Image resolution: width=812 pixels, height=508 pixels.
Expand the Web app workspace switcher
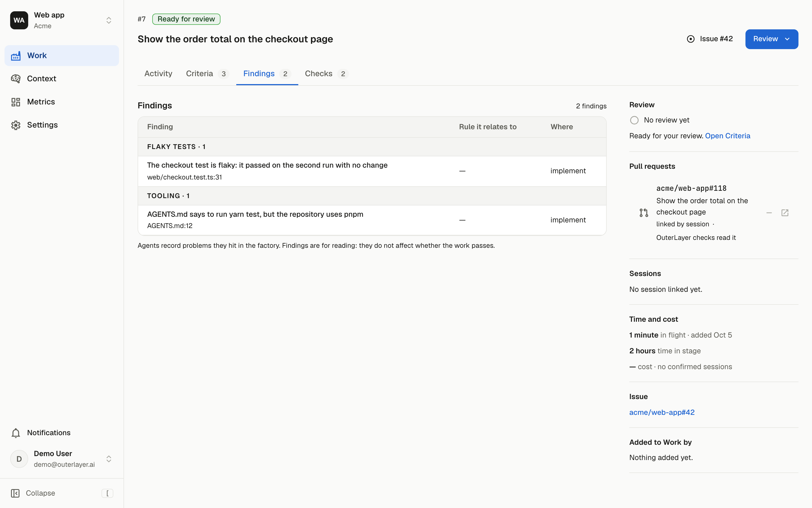[x=109, y=20]
